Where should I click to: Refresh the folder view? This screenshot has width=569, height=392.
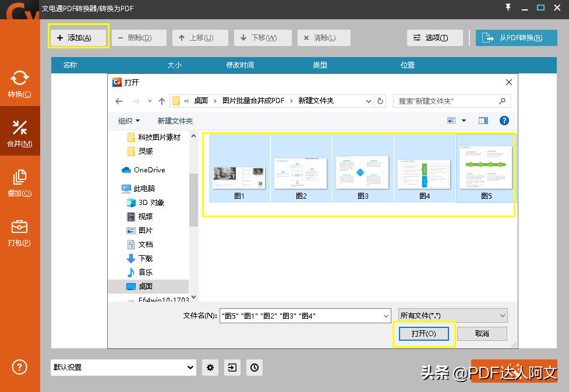(380, 101)
